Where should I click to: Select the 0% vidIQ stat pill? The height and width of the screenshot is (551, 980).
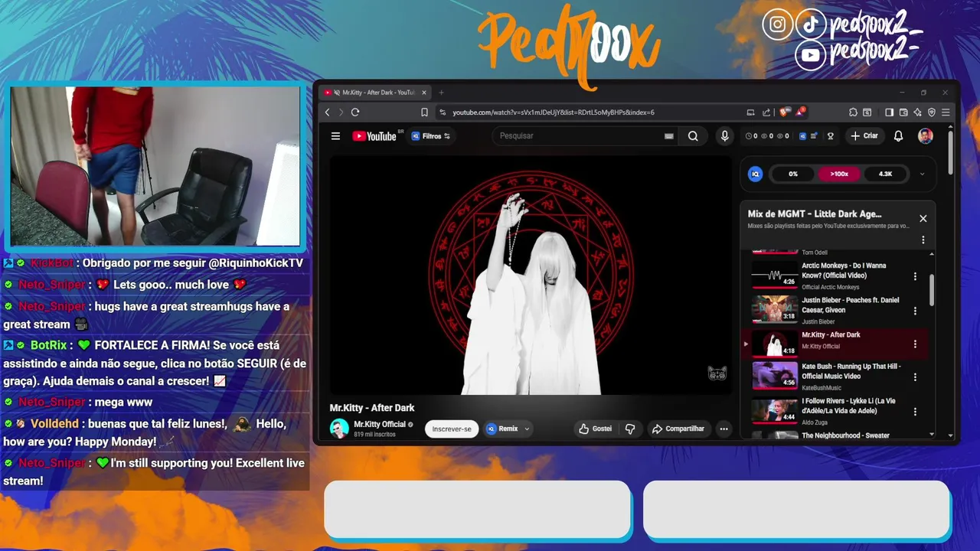point(793,174)
